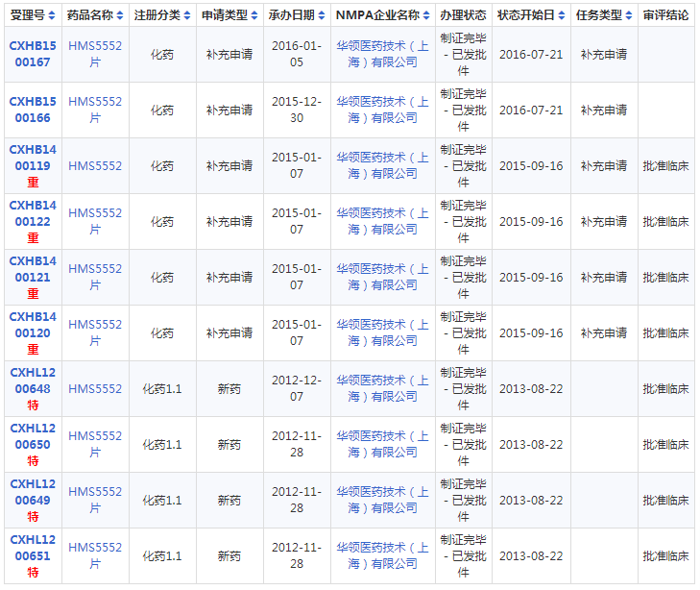Viewport: 700px width, 590px height.
Task: Open 华领医药技术 company link in CXHB1400120 row
Action: pos(382,332)
